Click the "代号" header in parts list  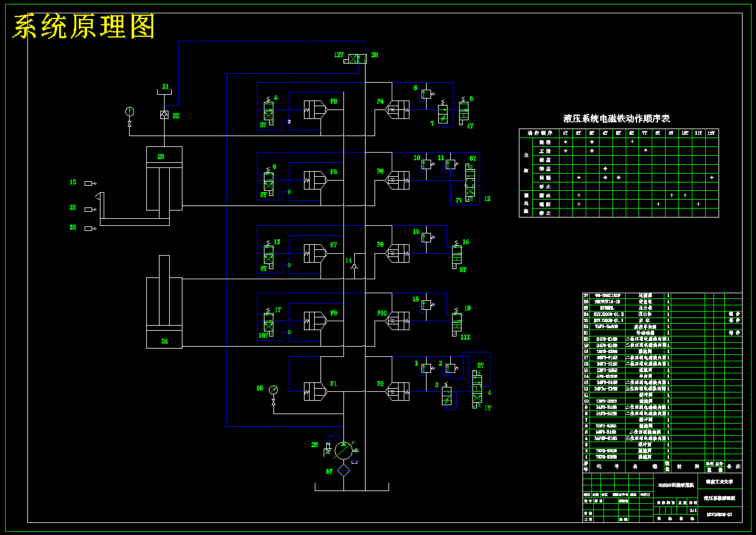[x=607, y=466]
